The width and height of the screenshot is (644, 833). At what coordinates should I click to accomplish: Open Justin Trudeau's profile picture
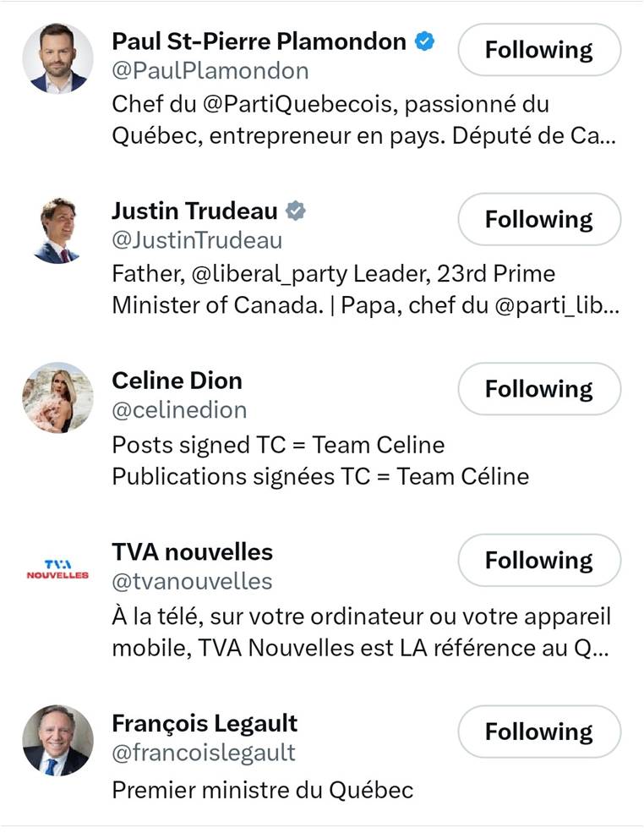coord(57,230)
